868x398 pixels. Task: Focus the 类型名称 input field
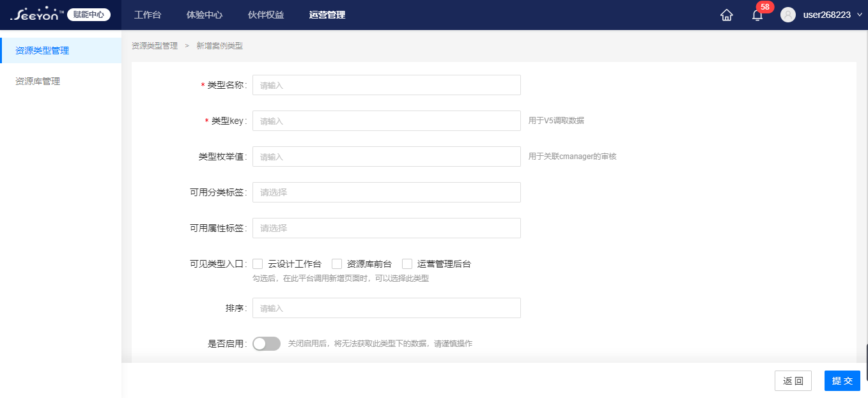pyautogui.click(x=387, y=85)
